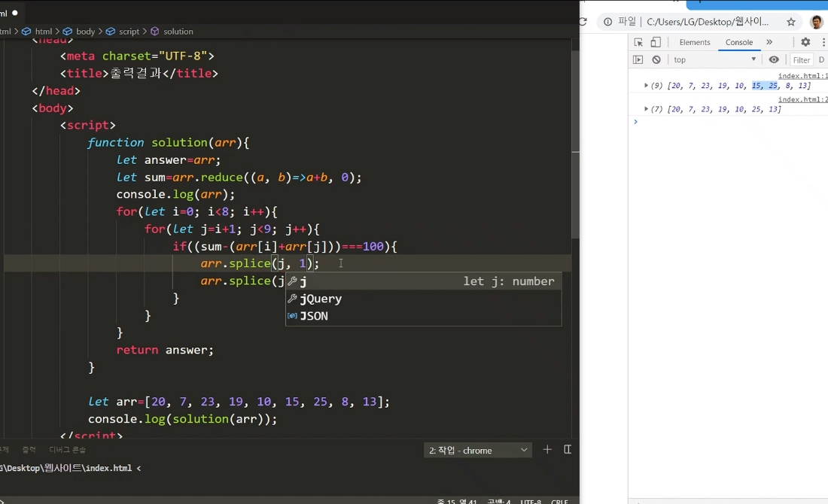Viewport: 828px width, 504px height.
Task: Click the 'if((sum-(arr[i]+arr[j]))===100){' line
Action: coord(285,247)
